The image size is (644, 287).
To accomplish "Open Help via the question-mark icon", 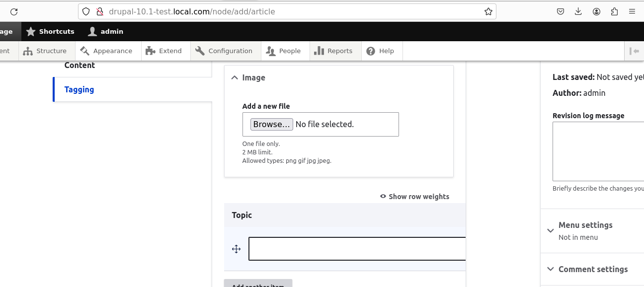I will coord(370,50).
